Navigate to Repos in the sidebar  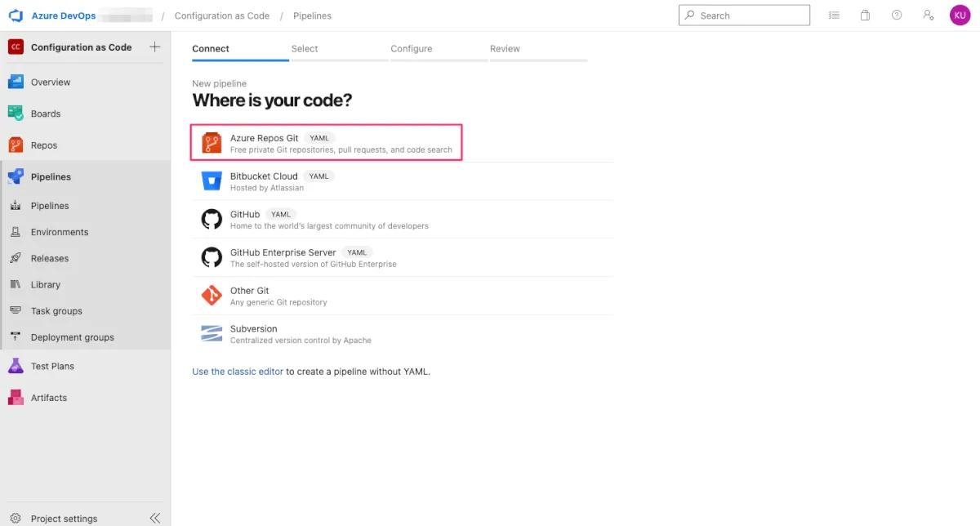pyautogui.click(x=44, y=145)
